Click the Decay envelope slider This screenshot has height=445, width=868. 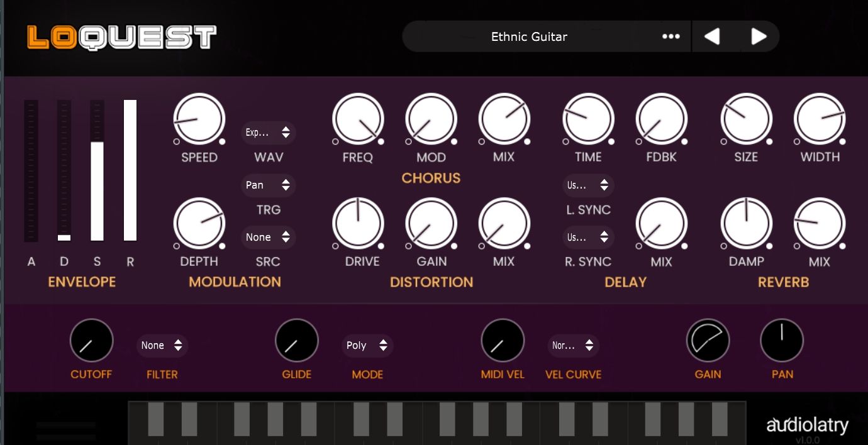64,170
